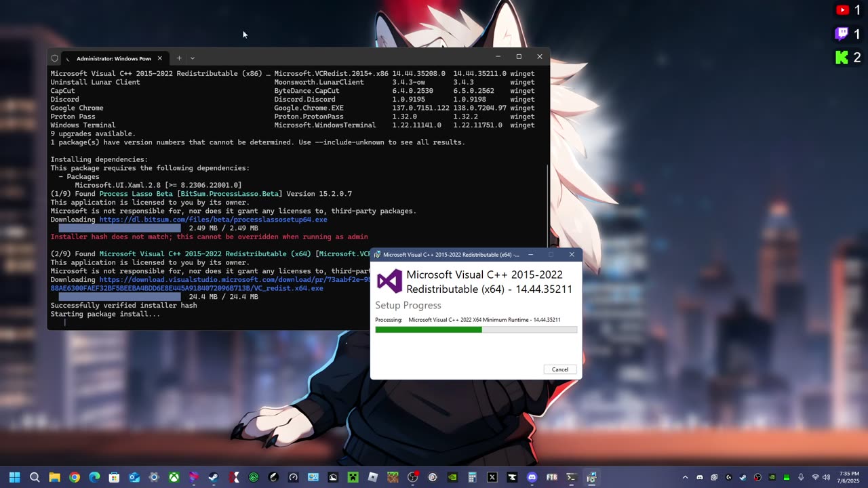This screenshot has width=868, height=488.
Task: Add a new terminal tab
Action: click(179, 58)
